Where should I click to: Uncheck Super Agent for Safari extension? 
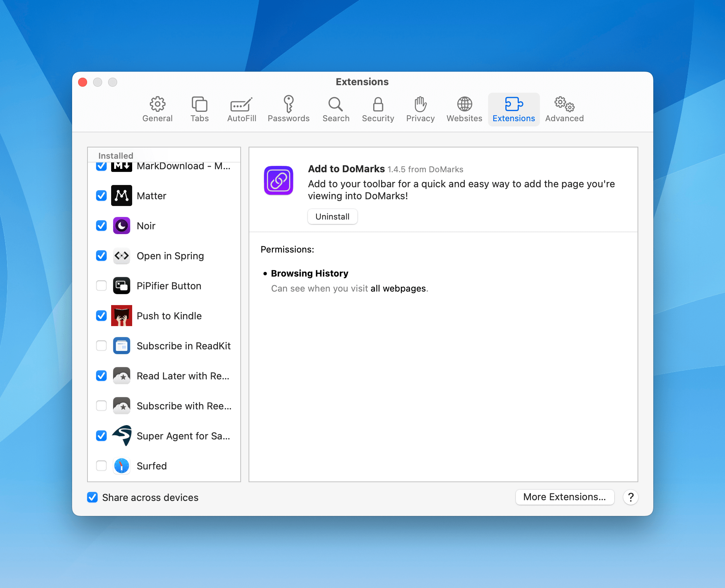pos(101,436)
